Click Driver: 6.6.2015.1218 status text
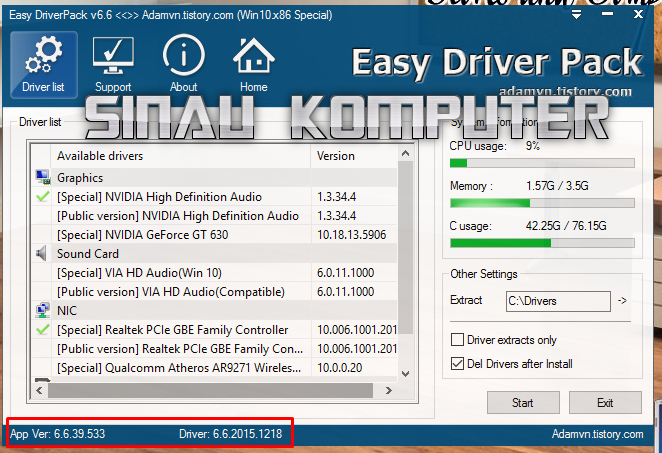 231,434
